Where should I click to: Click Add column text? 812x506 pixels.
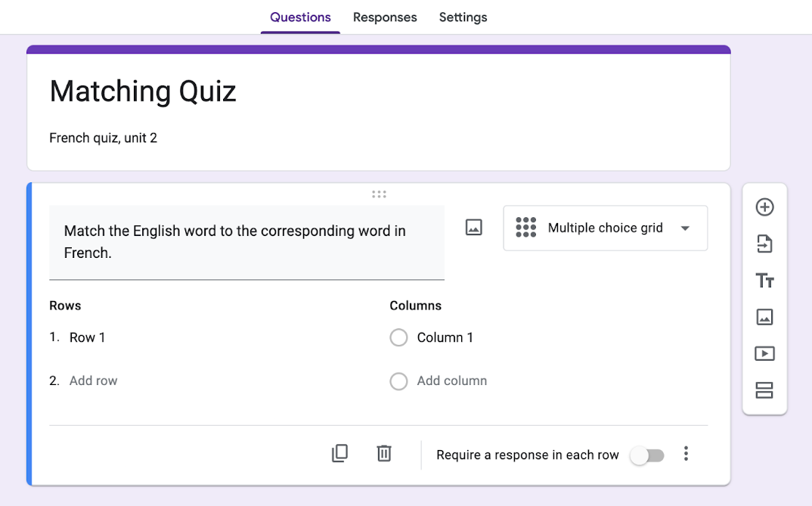[x=452, y=381]
